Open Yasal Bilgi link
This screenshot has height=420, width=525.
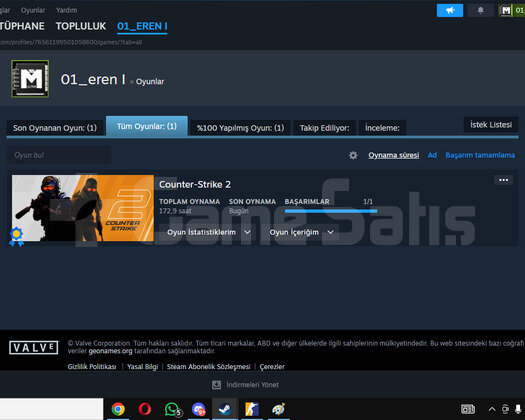tap(142, 366)
